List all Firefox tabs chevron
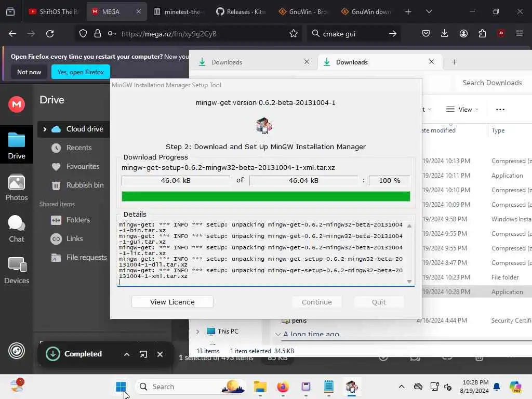The height and width of the screenshot is (399, 532). tap(429, 11)
